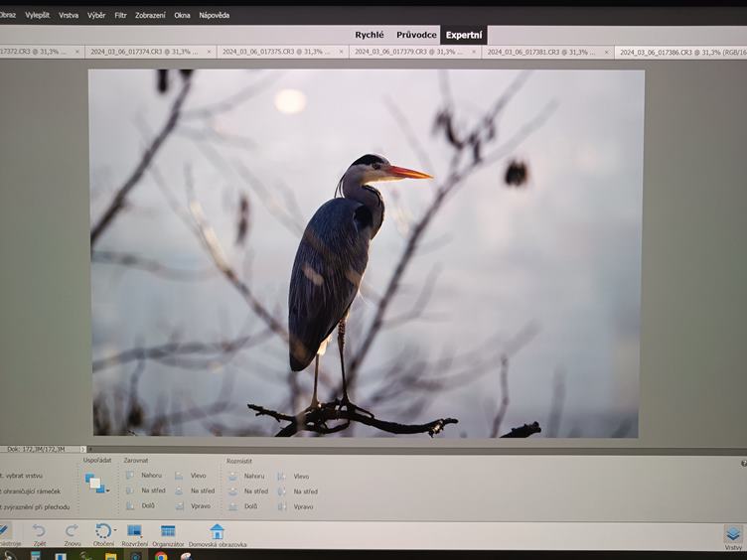Toggle the ohraničující rámeček option
The height and width of the screenshot is (560, 747).
pos(30,490)
